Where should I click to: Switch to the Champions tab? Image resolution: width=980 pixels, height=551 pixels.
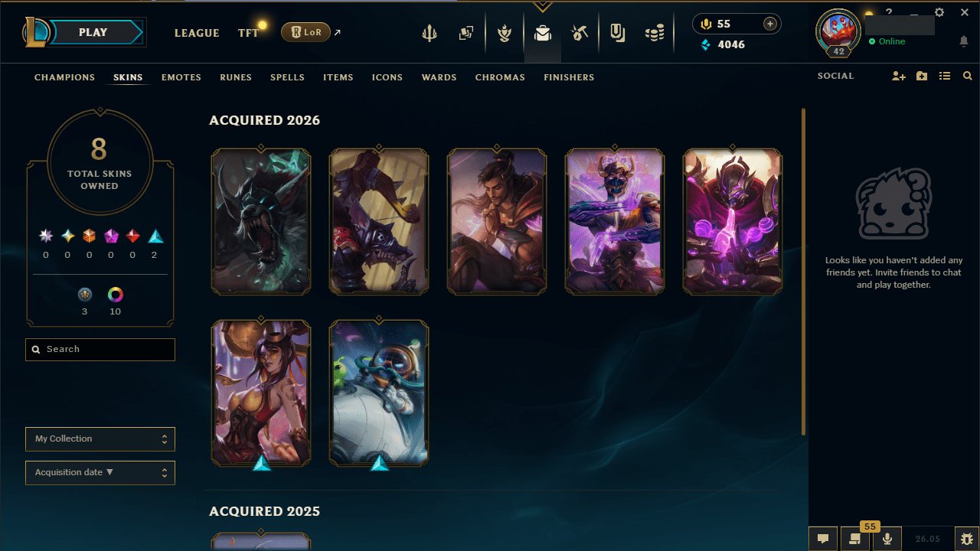point(65,77)
